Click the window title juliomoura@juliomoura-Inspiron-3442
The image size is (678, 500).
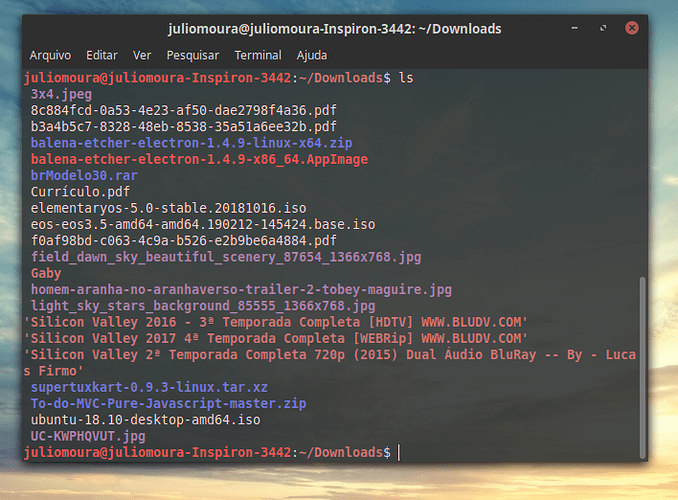[x=335, y=29]
